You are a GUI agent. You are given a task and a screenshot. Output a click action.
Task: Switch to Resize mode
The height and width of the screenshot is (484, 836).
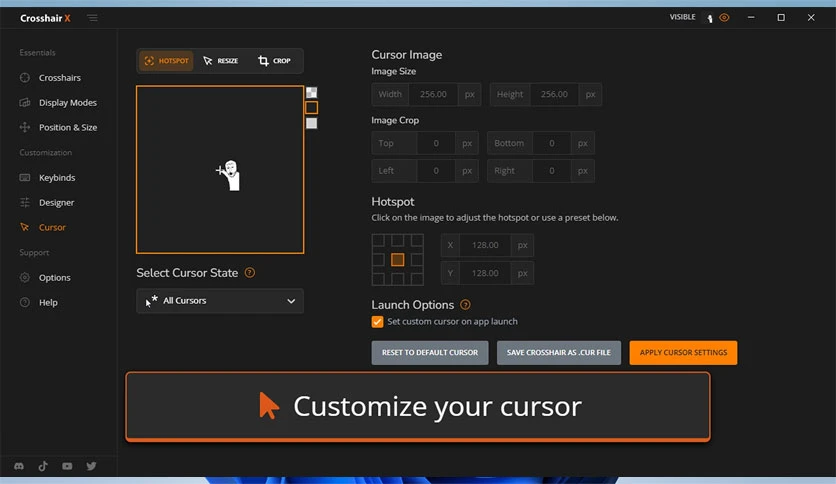pyautogui.click(x=220, y=61)
